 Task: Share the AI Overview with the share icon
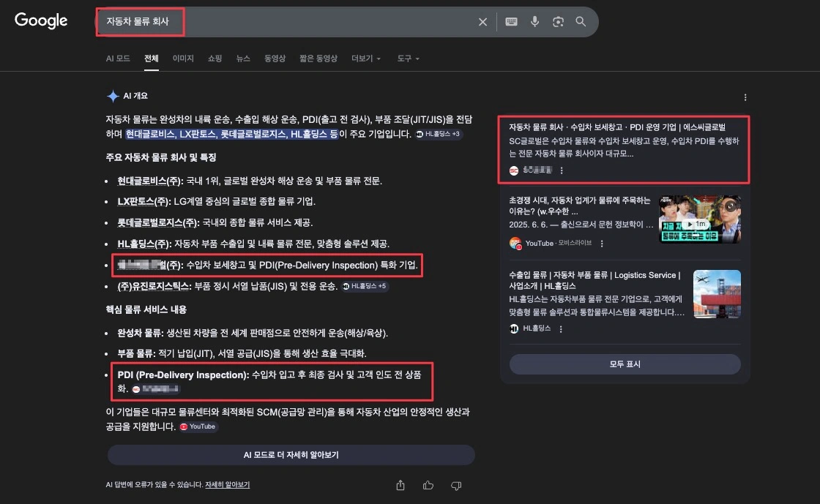click(400, 485)
